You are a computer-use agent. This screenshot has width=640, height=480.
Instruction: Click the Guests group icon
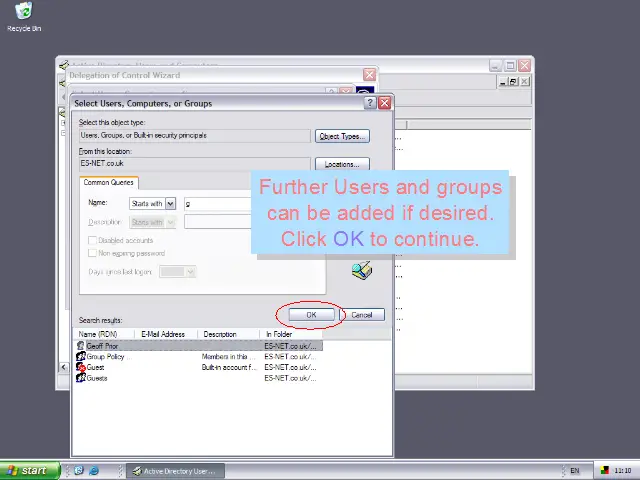tap(80, 378)
